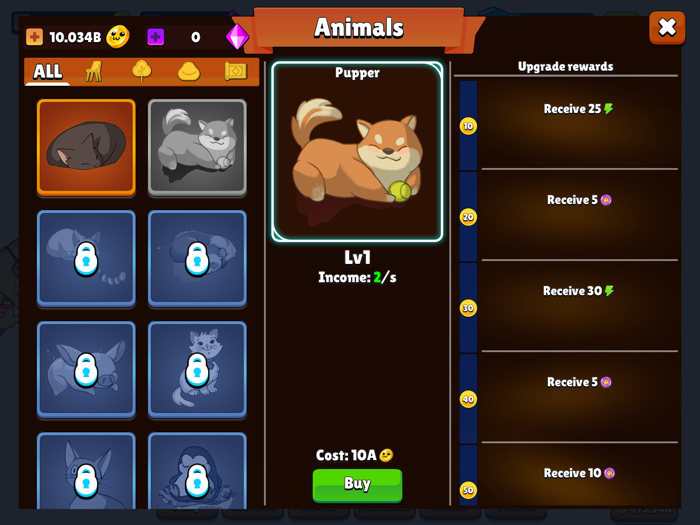
Task: Click the locked monkey animal card
Action: coord(197,471)
